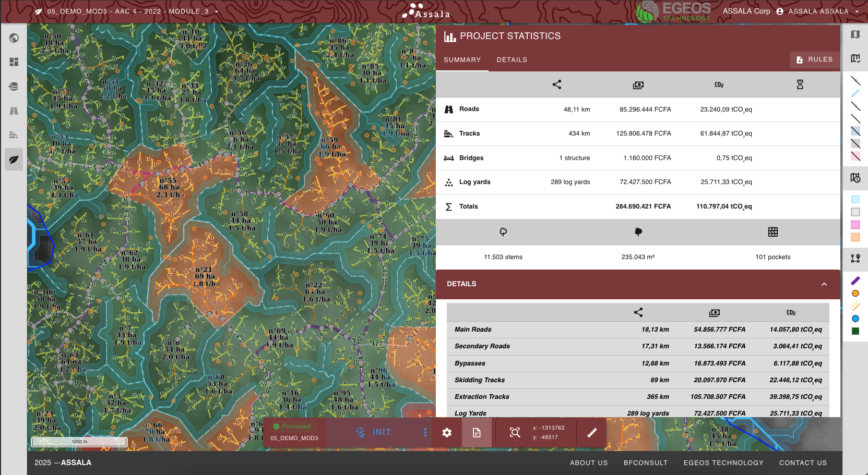Image resolution: width=868 pixels, height=475 pixels.
Task: Toggle the orange circle layer in legend
Action: pyautogui.click(x=855, y=294)
